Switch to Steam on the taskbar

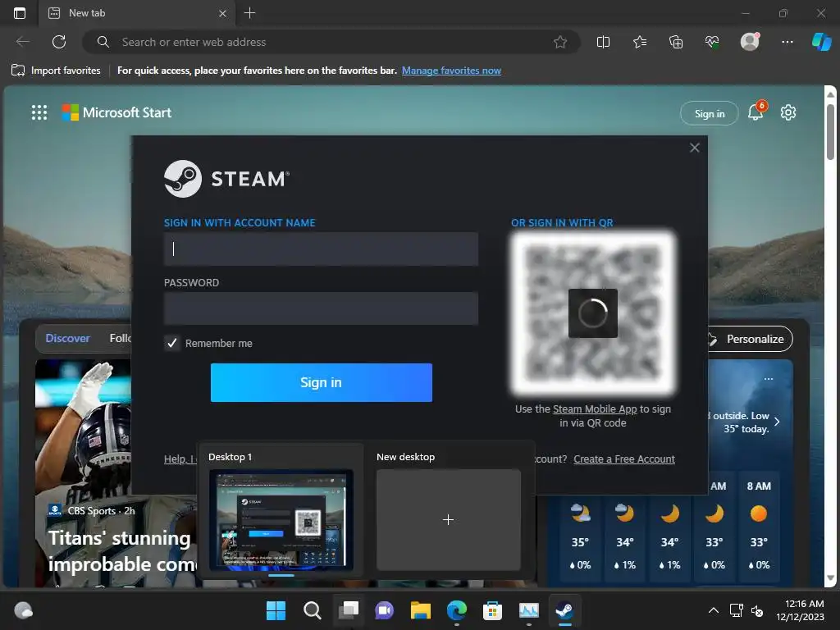(564, 610)
